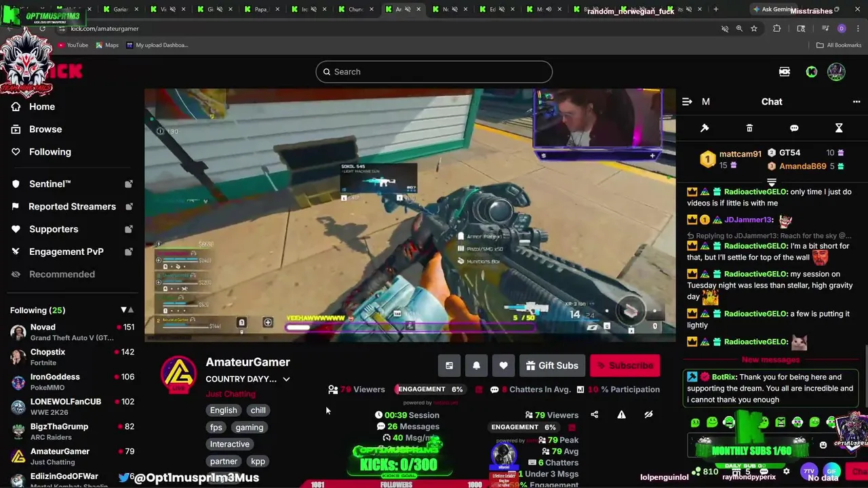Click the trash clear-chat icon
868x488 pixels.
[x=749, y=128]
